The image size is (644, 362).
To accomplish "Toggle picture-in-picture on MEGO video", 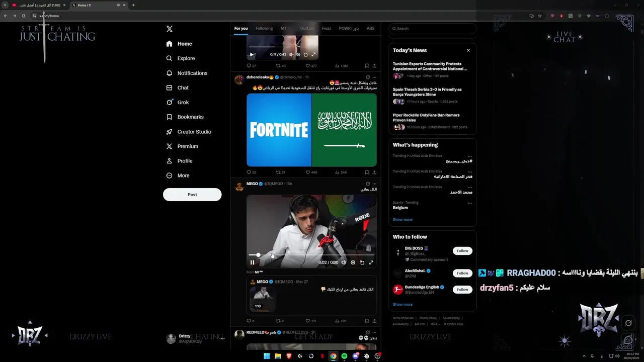I will point(362,262).
